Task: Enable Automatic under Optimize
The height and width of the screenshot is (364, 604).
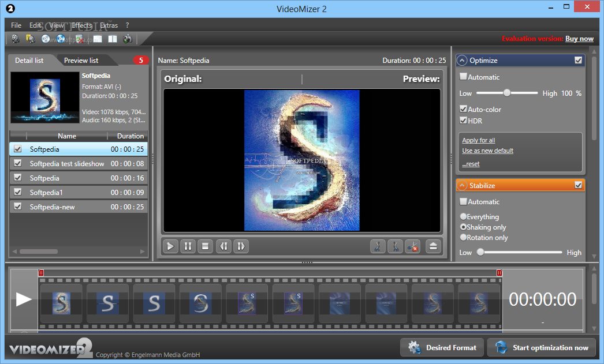Action: (x=464, y=77)
